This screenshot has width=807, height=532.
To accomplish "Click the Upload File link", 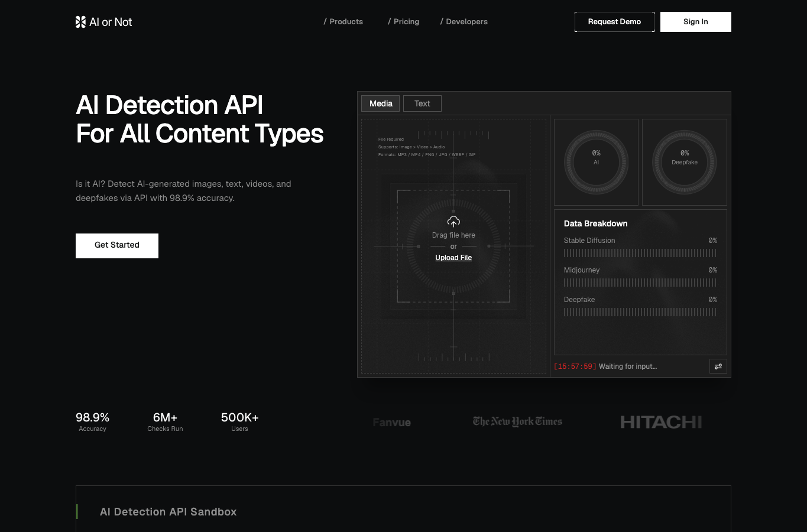I will pos(453,258).
